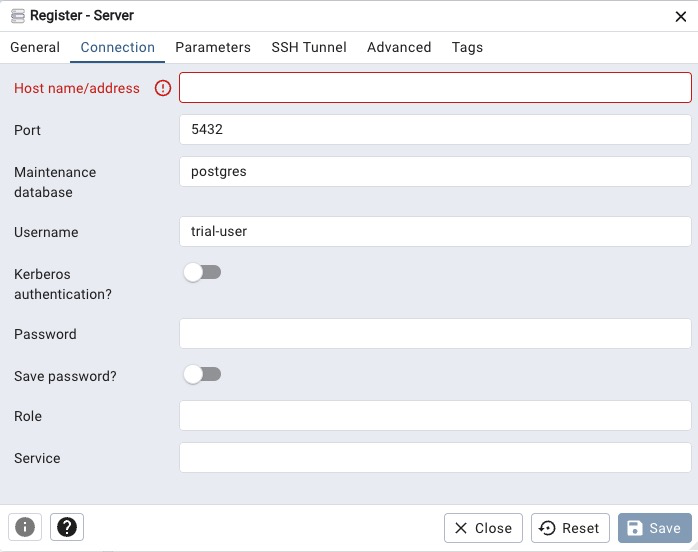Open the Tags tab
Image resolution: width=698 pixels, height=552 pixels.
pos(467,47)
